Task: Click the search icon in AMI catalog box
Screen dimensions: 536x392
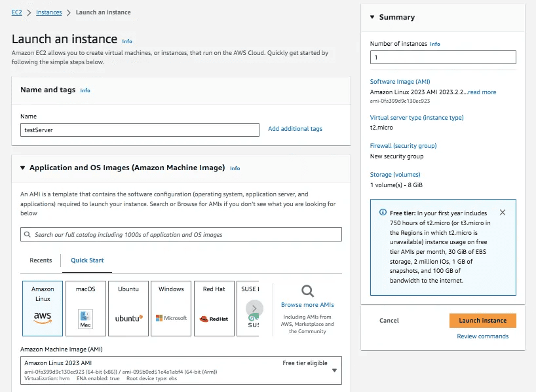Action: point(28,234)
